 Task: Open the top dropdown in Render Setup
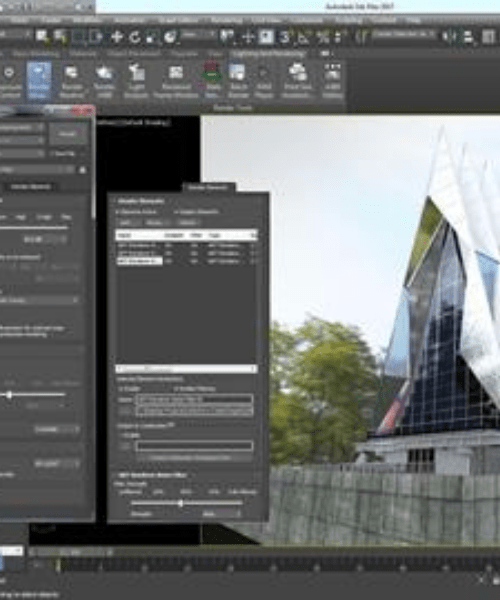point(22,128)
